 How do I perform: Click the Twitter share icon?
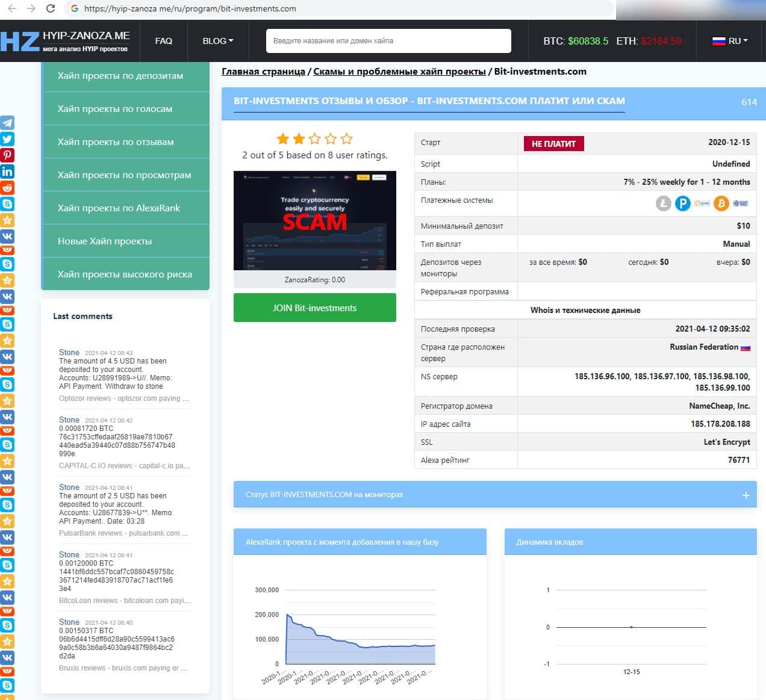[x=7, y=139]
